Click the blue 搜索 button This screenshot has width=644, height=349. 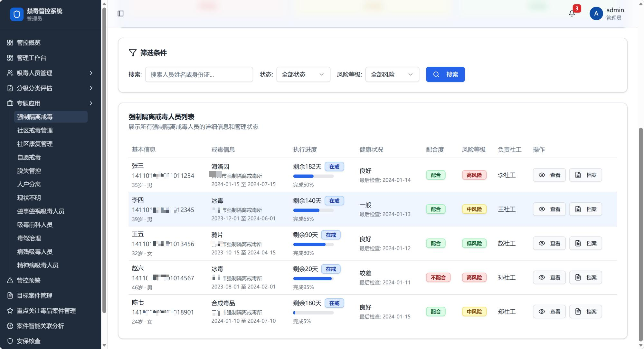tap(445, 74)
